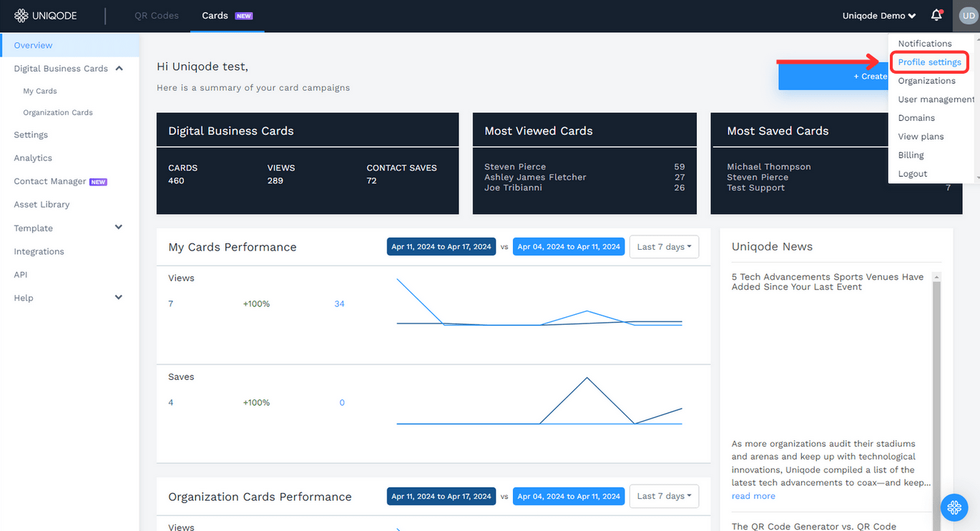Viewport: 980px width, 531px height.
Task: Click the read more link
Action: point(753,496)
